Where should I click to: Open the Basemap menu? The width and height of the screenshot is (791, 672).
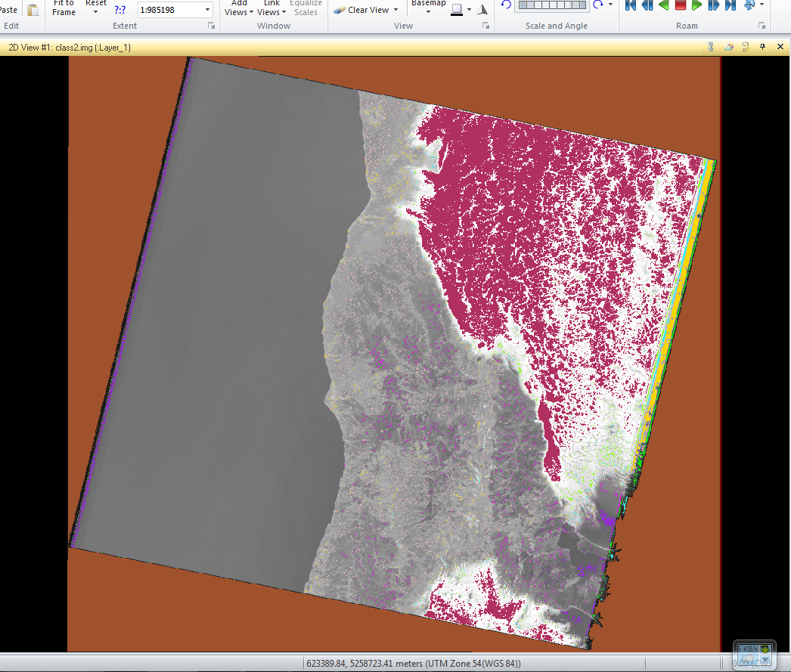pos(428,7)
